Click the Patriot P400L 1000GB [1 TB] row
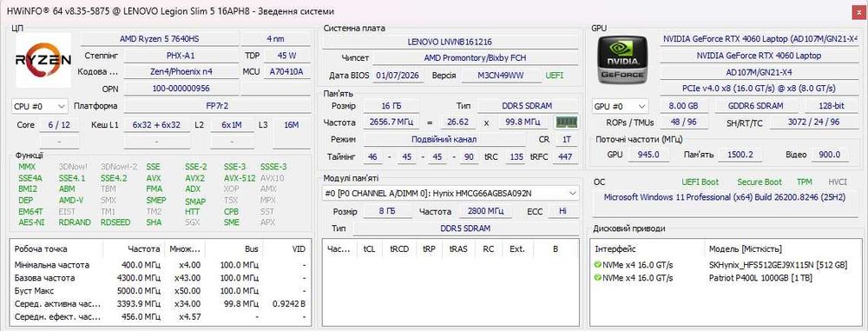This screenshot has height=331, width=868. pos(725,278)
